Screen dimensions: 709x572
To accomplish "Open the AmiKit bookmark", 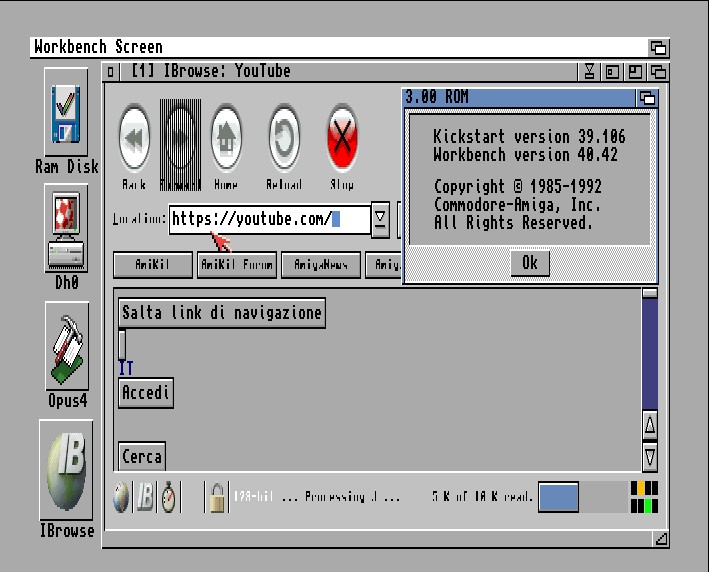I will pos(149,265).
